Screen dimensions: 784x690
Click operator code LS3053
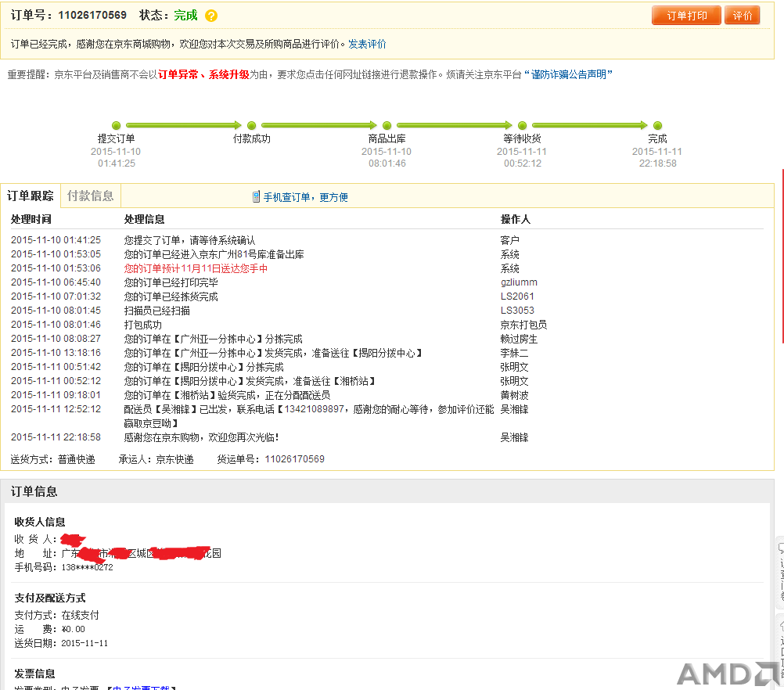pos(517,311)
